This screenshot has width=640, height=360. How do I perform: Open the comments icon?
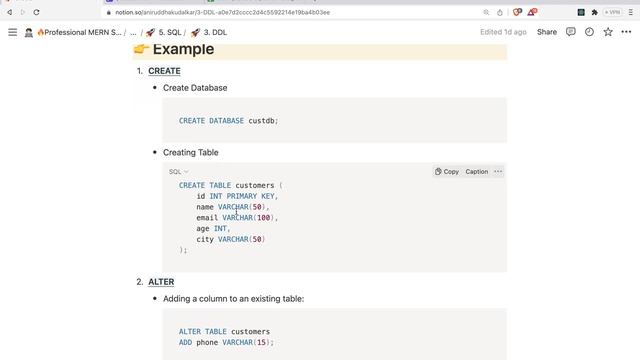click(571, 32)
